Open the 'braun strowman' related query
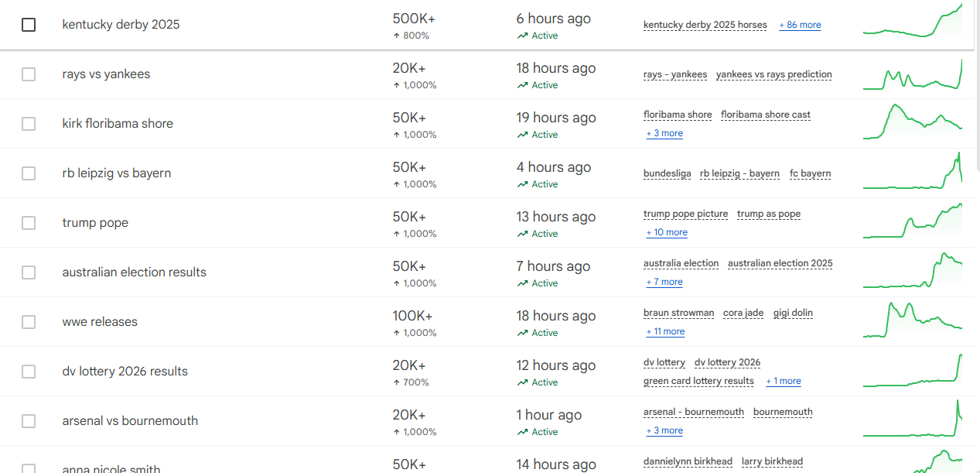 679,313
